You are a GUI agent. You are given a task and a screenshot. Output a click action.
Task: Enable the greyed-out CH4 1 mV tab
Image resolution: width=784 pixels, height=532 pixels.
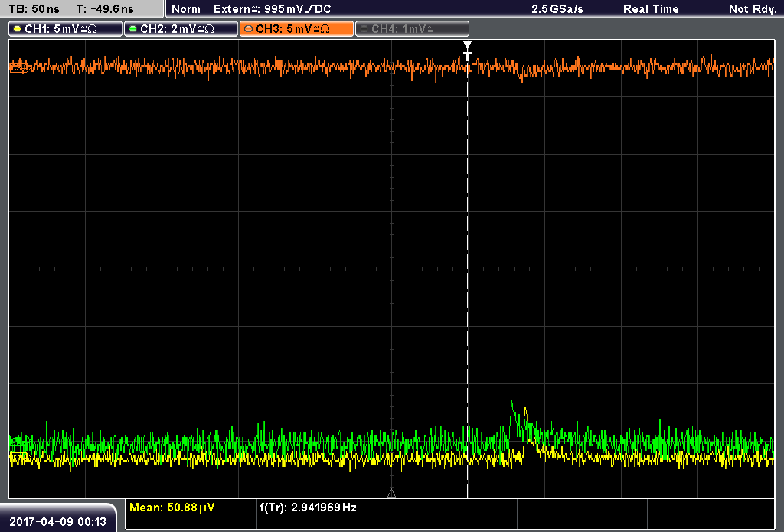point(412,29)
